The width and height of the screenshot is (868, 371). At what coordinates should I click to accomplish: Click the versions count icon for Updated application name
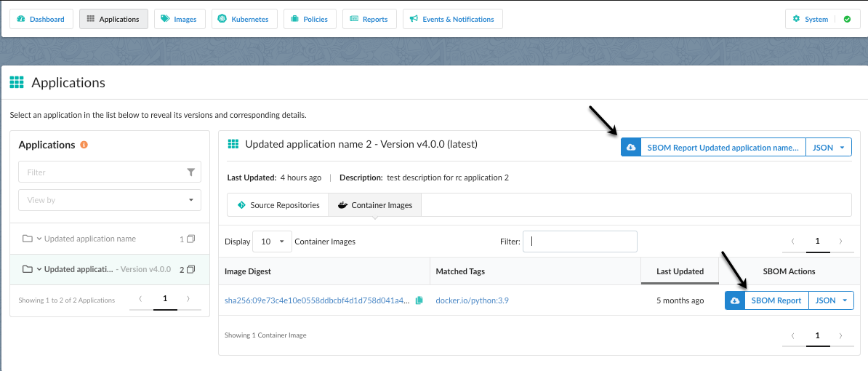click(191, 239)
